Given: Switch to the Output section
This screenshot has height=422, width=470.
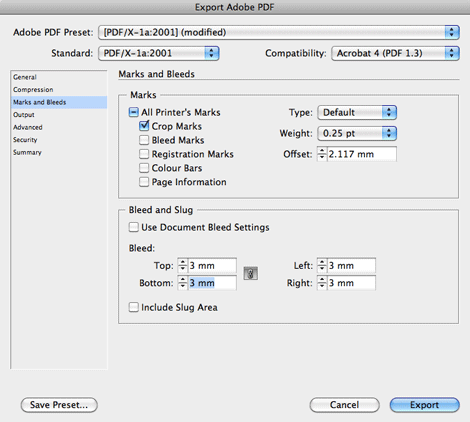Looking at the screenshot, I should click(24, 115).
